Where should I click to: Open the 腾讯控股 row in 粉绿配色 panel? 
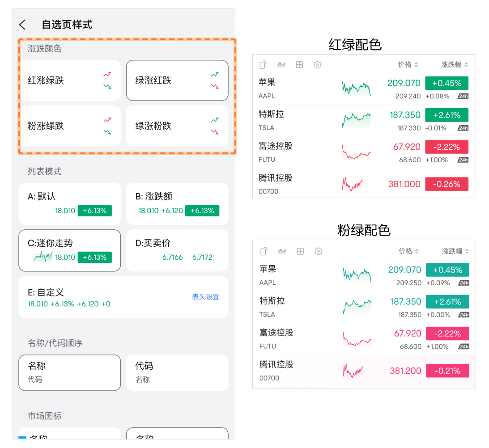point(291,371)
